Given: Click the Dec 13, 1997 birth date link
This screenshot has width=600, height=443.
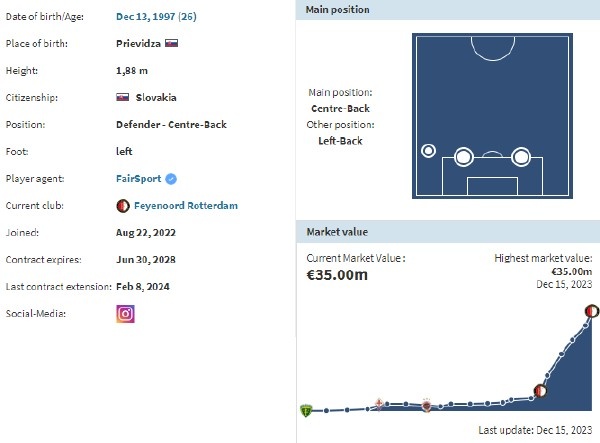Looking at the screenshot, I should coord(145,16).
